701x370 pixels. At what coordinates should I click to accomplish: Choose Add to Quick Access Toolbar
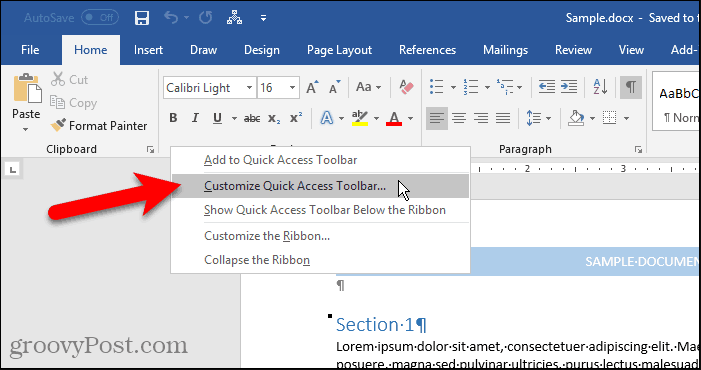pos(320,160)
